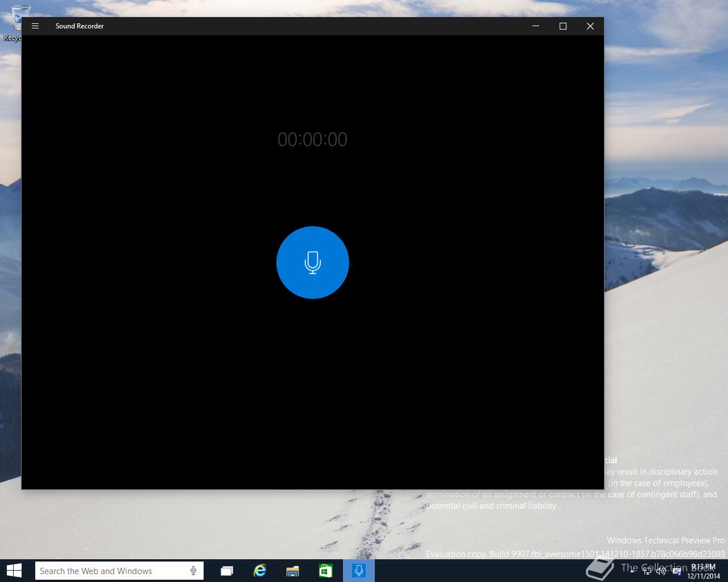Open the taskbar clock and date
This screenshot has width=728, height=582.
pos(704,571)
